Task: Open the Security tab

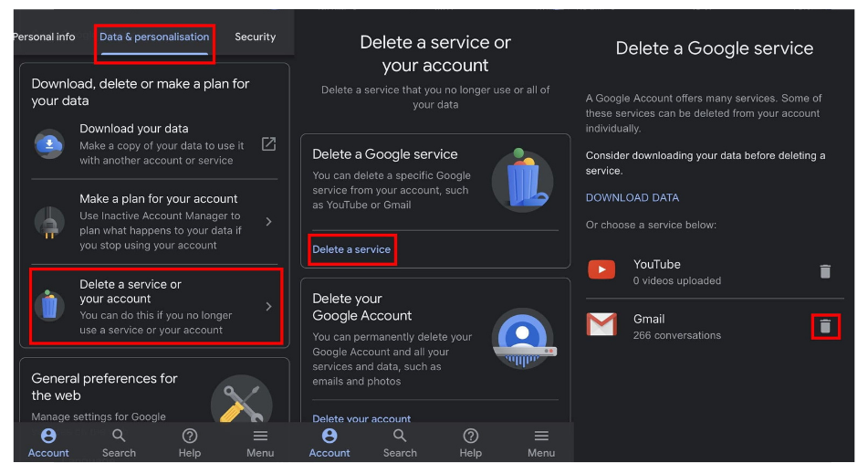Action: tap(256, 37)
